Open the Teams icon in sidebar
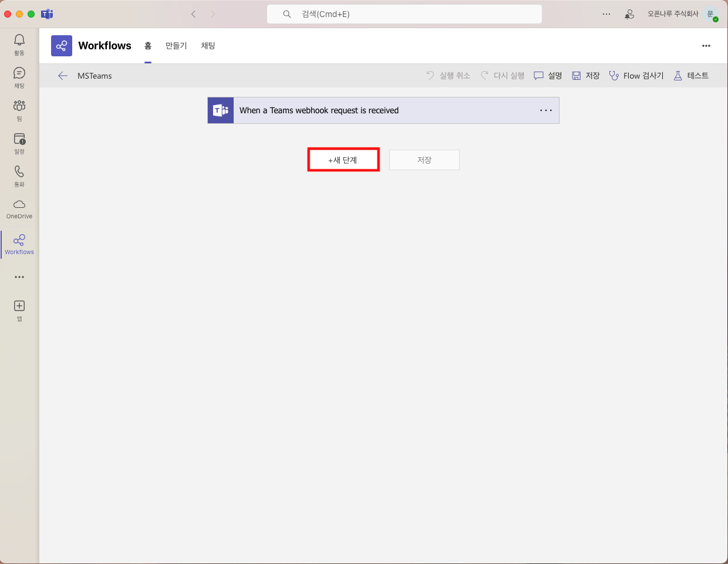This screenshot has width=728, height=564. [x=19, y=106]
